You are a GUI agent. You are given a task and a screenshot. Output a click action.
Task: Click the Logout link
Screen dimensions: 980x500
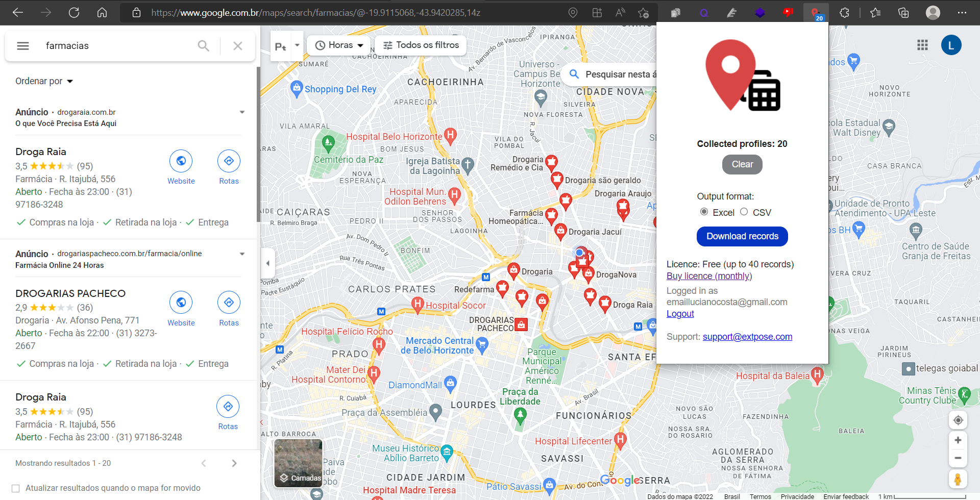click(680, 314)
